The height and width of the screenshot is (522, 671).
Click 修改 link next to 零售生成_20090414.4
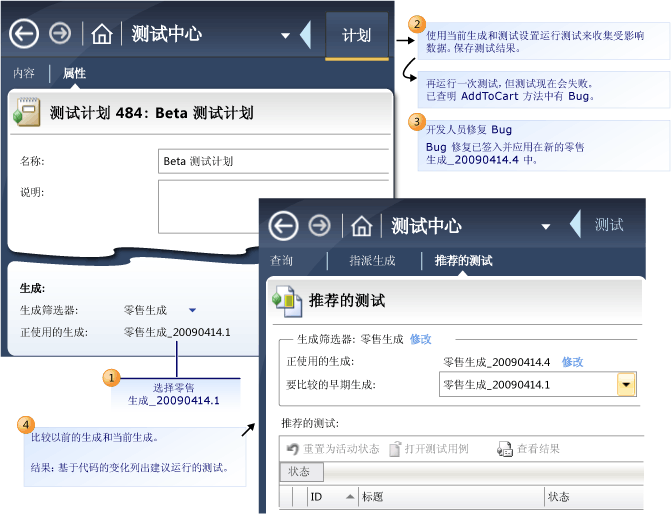coord(572,362)
